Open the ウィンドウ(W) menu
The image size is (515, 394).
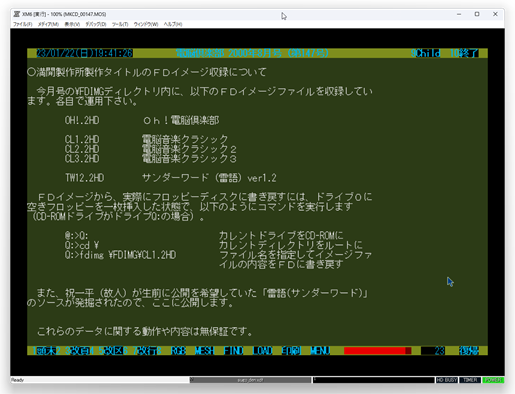(x=146, y=24)
